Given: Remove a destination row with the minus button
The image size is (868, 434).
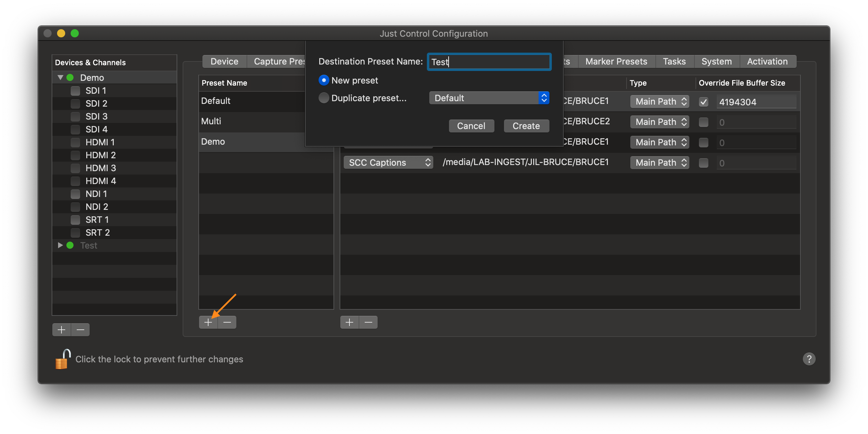Looking at the screenshot, I should [x=368, y=322].
